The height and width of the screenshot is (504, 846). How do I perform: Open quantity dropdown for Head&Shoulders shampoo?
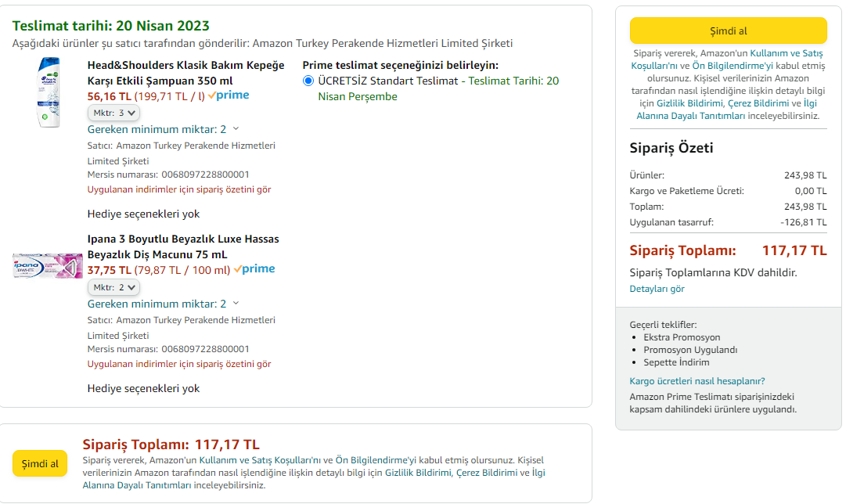(x=113, y=113)
